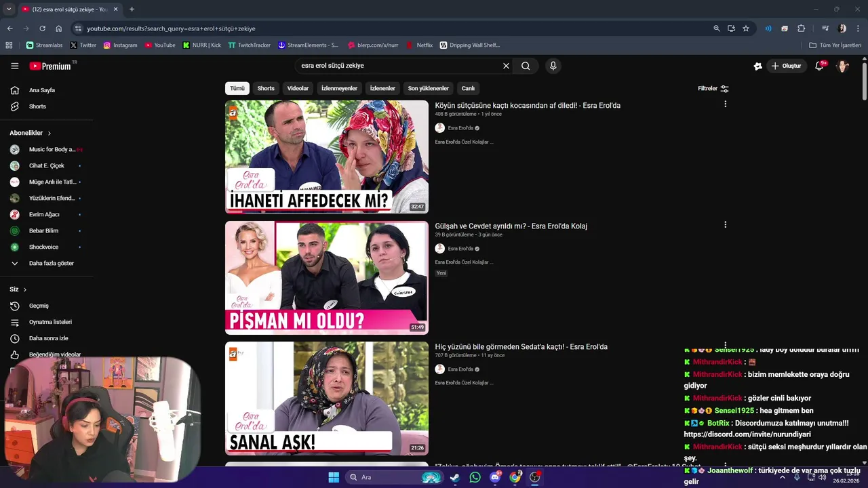Clear the search box with the X
This screenshot has width=868, height=488.
(x=506, y=66)
